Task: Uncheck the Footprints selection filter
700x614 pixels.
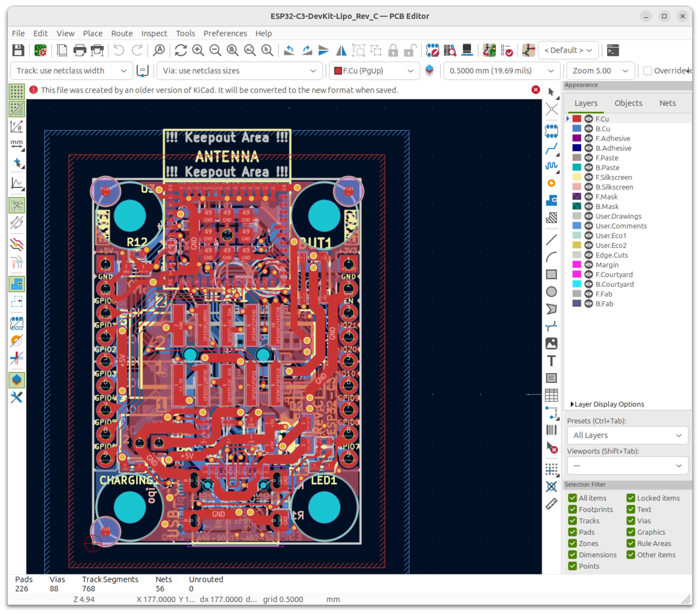Action: pos(572,509)
